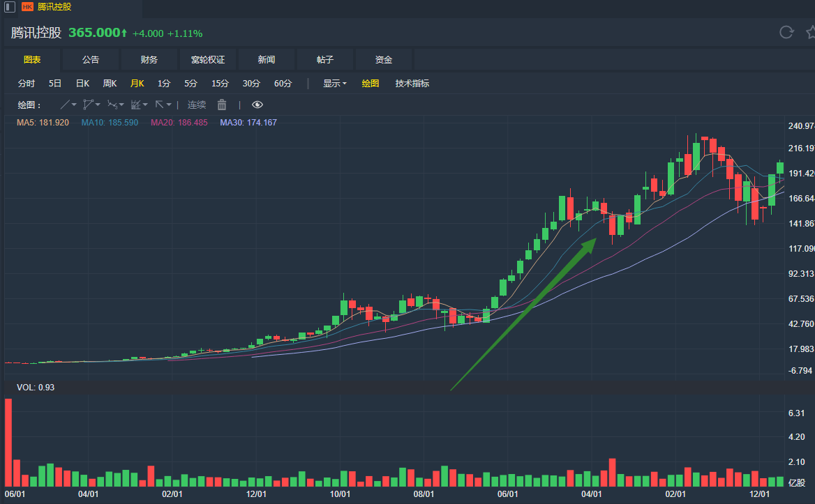The width and height of the screenshot is (815, 504).
Task: Select the 60分 time interval
Action: click(x=283, y=83)
